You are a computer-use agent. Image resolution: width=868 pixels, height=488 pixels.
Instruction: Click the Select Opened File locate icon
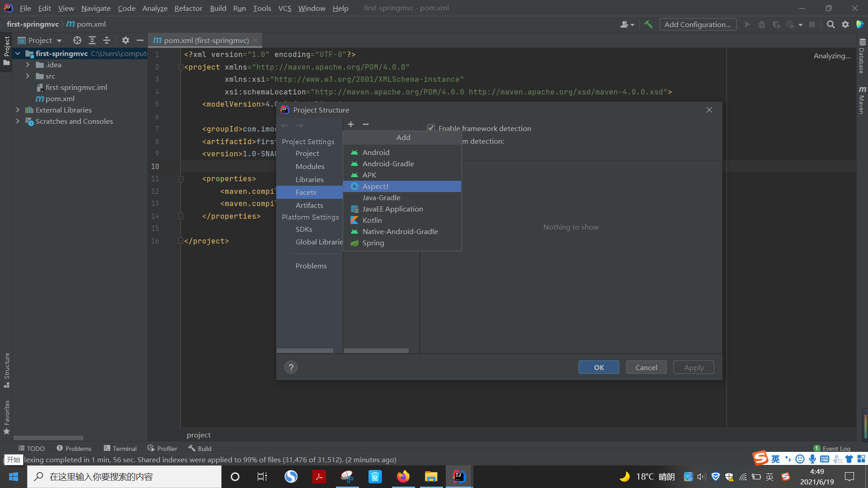(x=77, y=40)
